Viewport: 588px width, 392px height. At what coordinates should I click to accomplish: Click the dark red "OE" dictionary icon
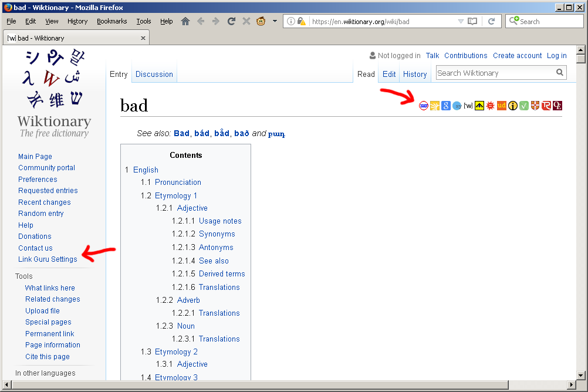[557, 106]
